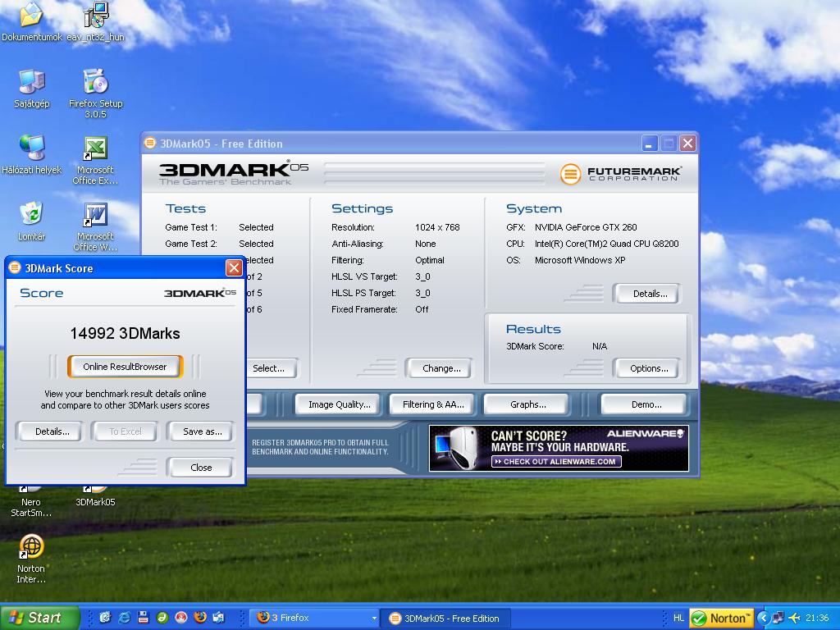Click Anti-Aliasing None setting

click(x=384, y=244)
